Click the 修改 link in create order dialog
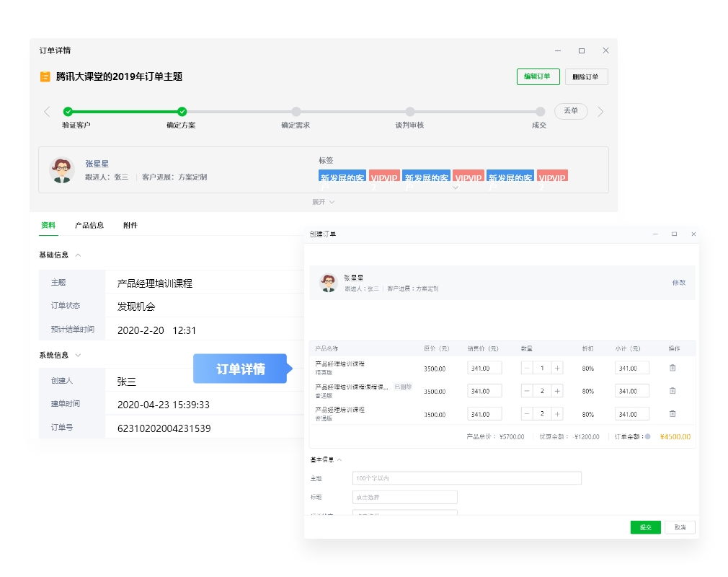The height and width of the screenshot is (577, 728). point(678,283)
